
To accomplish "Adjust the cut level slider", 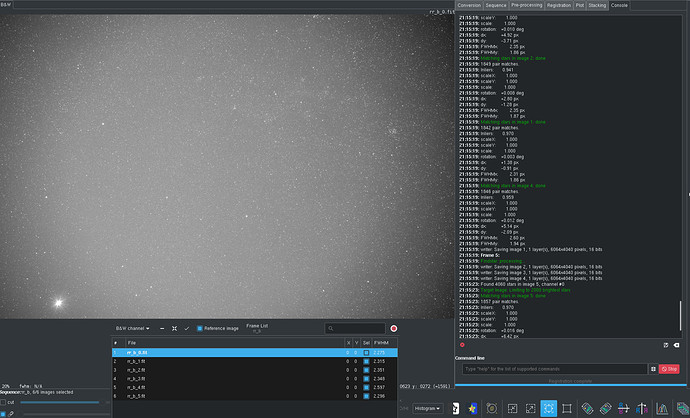I will [60, 402].
